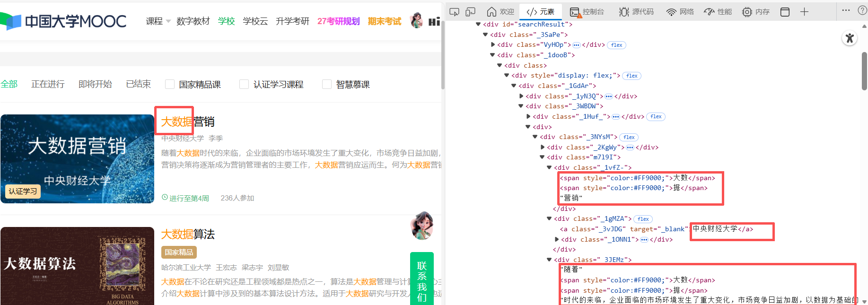Image resolution: width=868 pixels, height=305 pixels.
Task: Open 数字教材 navigation link
Action: pos(193,21)
